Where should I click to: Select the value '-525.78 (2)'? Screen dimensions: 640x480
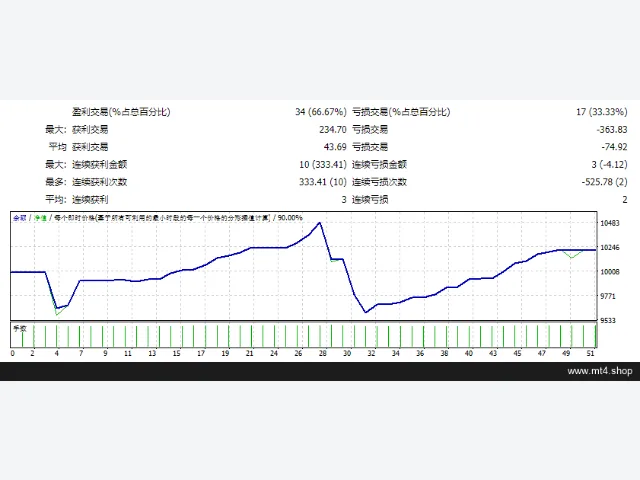point(604,182)
